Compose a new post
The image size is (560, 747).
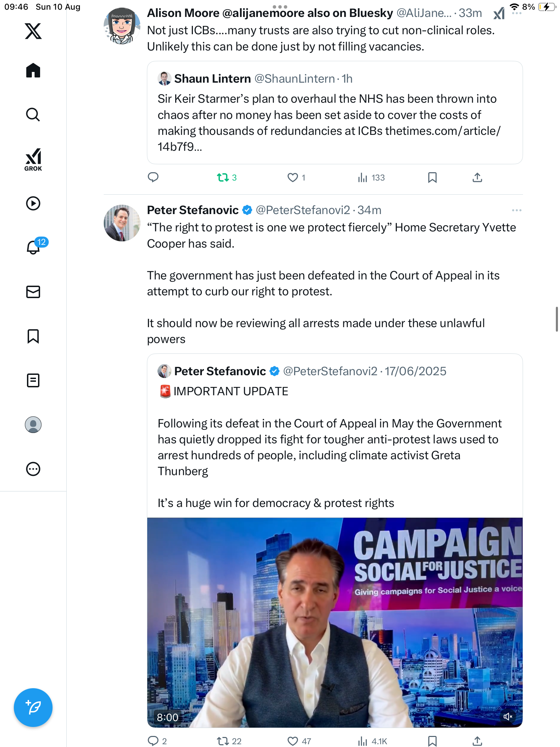tap(33, 708)
